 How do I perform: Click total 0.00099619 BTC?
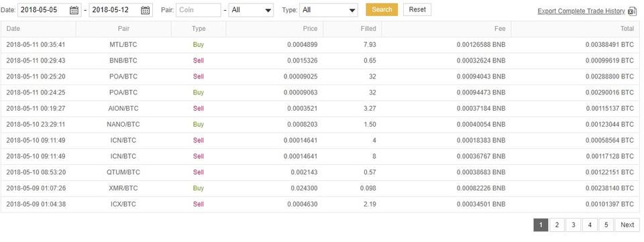coord(610,61)
